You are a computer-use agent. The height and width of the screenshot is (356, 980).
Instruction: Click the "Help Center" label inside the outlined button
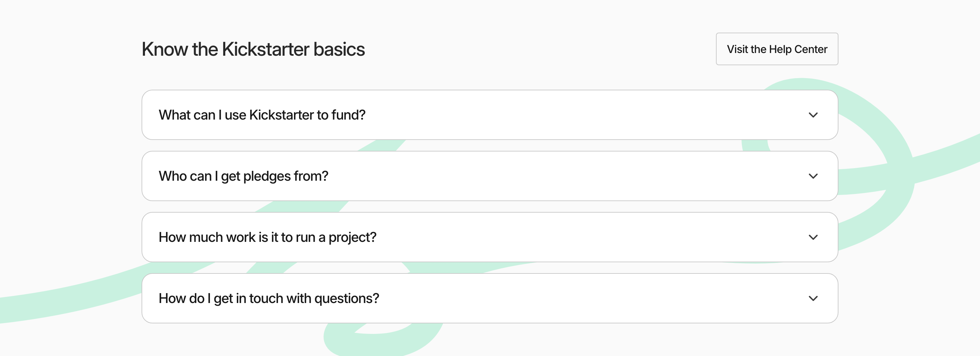798,49
